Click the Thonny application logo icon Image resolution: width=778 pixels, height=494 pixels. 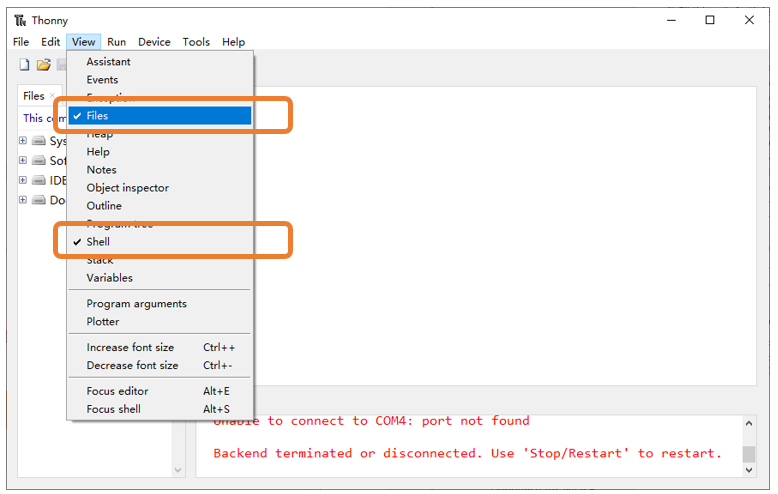20,20
